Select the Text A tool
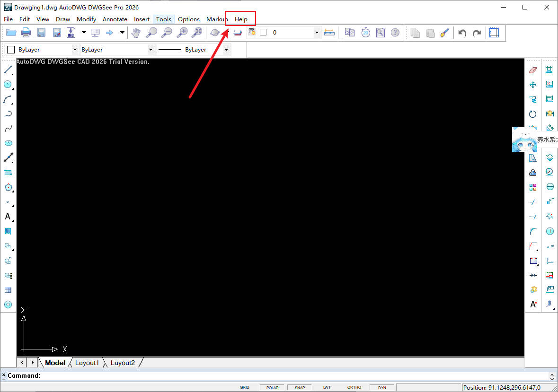 pyautogui.click(x=8, y=217)
